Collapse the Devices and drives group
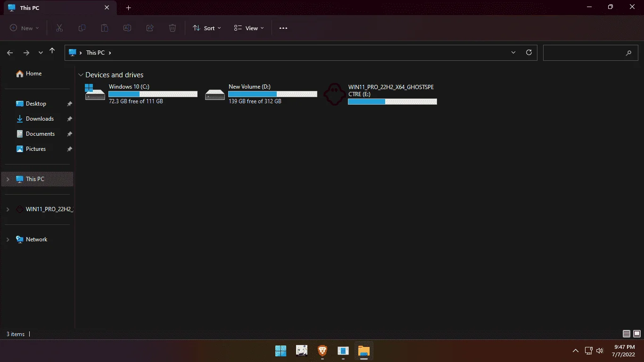The width and height of the screenshot is (644, 362). pyautogui.click(x=81, y=75)
